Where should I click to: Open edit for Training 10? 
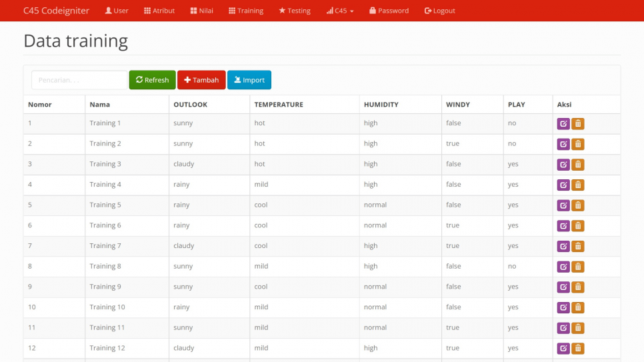click(563, 307)
